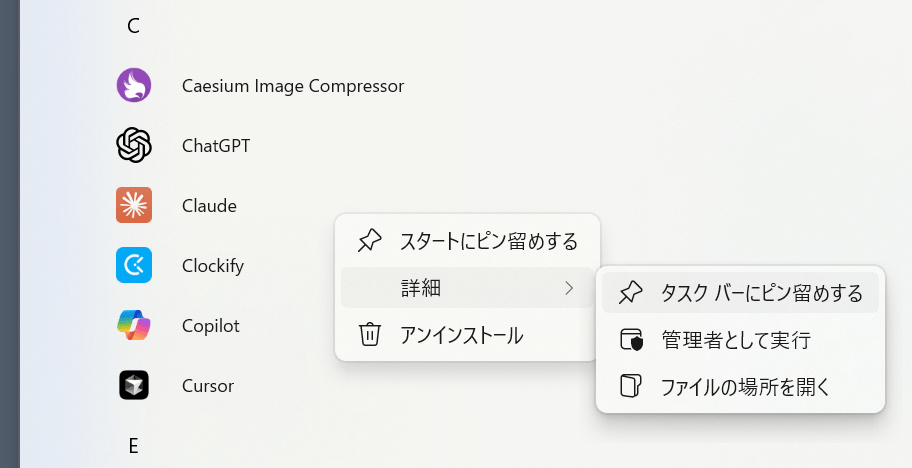This screenshot has height=468, width=912.
Task: Click the trash can icon beside アンインストール
Action: [x=369, y=335]
